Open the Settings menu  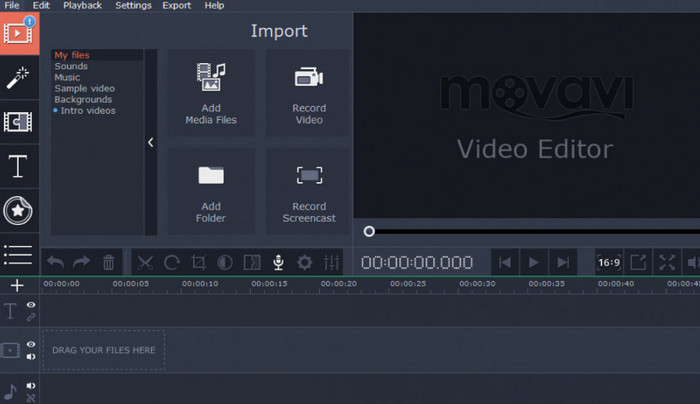pyautogui.click(x=133, y=5)
